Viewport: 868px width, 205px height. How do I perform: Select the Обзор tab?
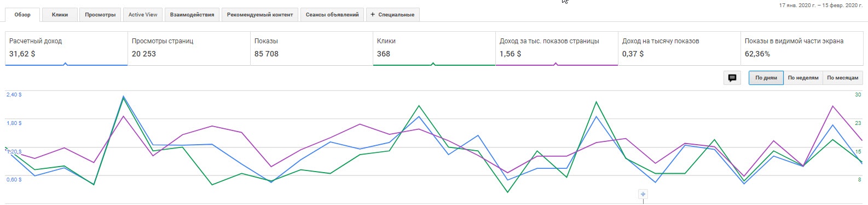coord(22,15)
